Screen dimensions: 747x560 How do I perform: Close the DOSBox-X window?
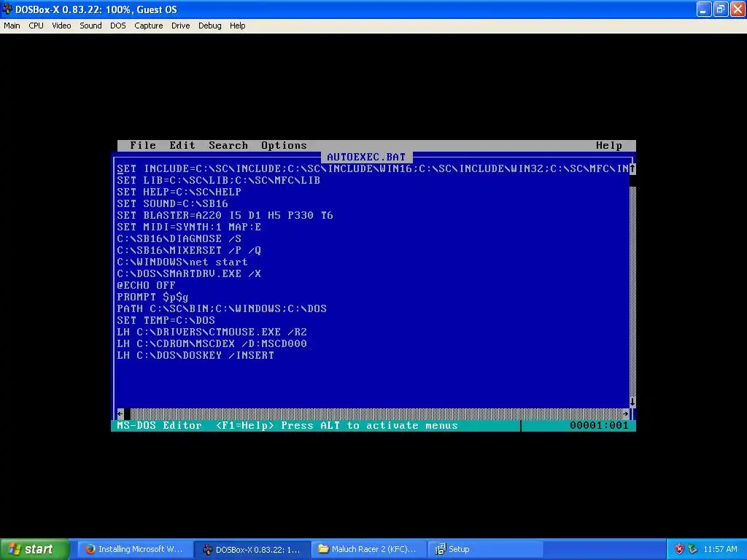click(x=738, y=9)
